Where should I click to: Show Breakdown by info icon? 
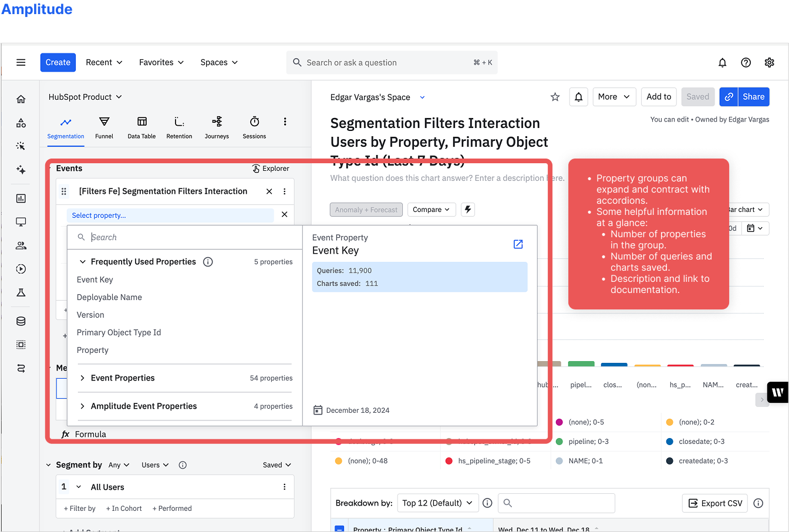point(487,503)
